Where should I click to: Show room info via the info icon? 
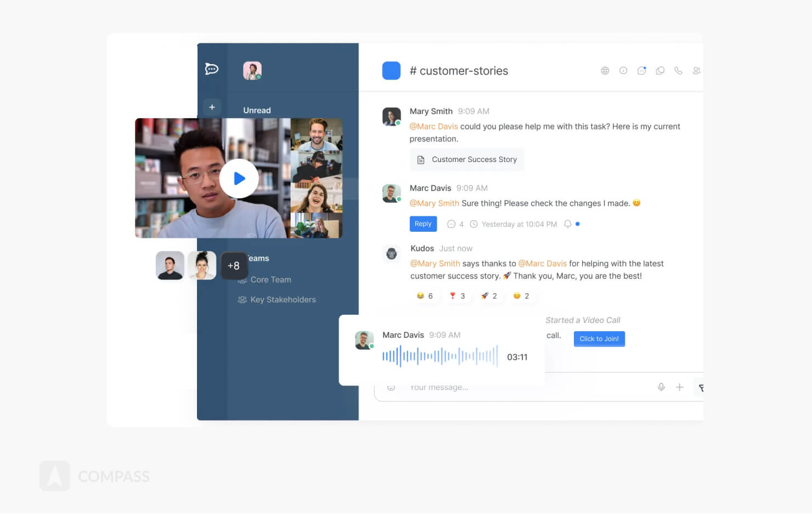click(x=623, y=71)
